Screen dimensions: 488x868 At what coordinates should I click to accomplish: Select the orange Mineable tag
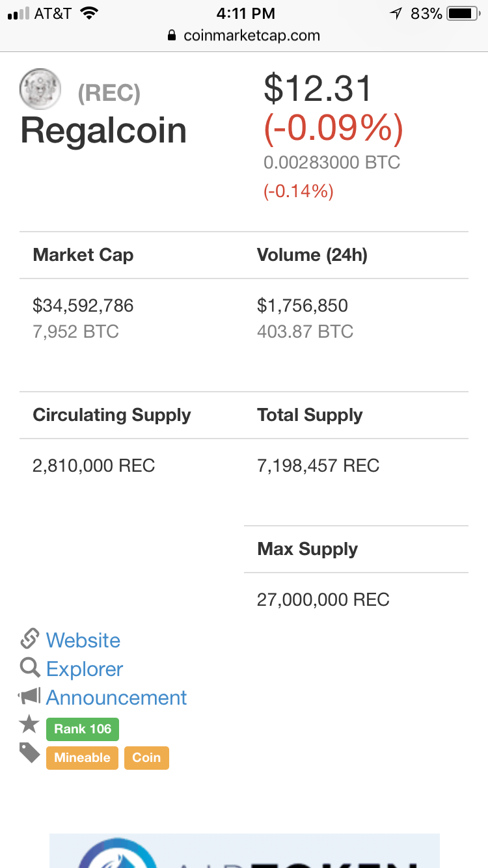[82, 757]
